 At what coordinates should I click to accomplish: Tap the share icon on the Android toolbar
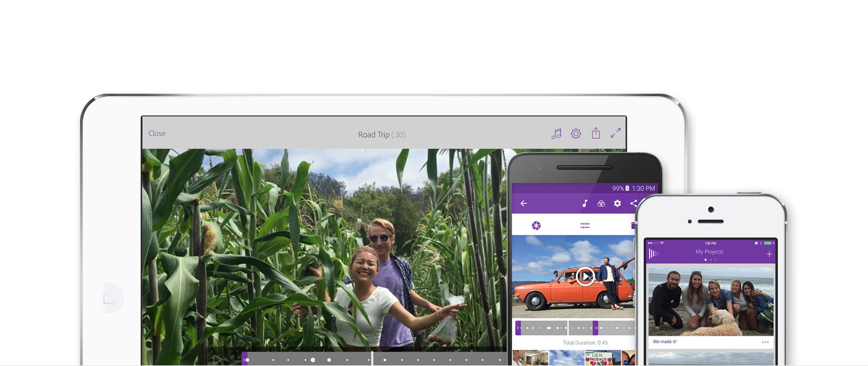[x=633, y=203]
